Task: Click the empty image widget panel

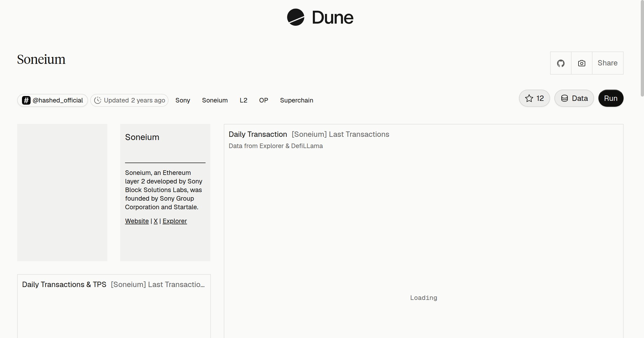Action: (x=62, y=193)
